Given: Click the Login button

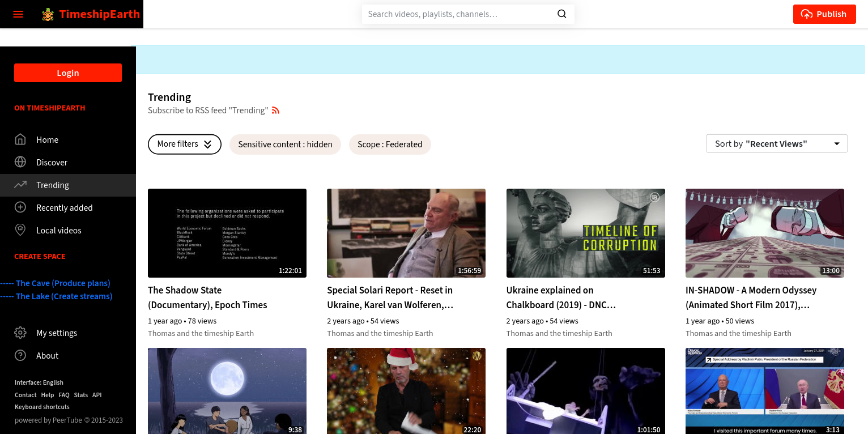Looking at the screenshot, I should [68, 73].
